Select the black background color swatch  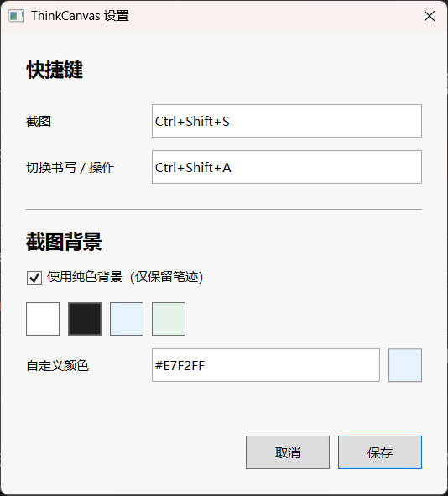coord(85,319)
